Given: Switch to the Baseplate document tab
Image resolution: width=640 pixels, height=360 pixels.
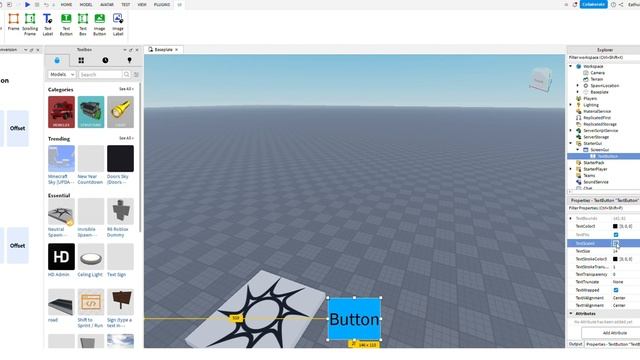Looking at the screenshot, I should (163, 49).
